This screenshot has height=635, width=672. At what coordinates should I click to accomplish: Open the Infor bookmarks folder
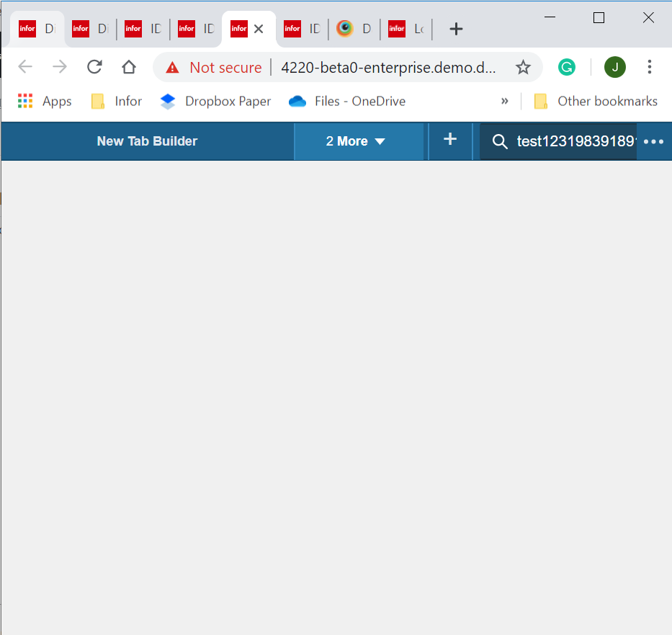[x=117, y=101]
